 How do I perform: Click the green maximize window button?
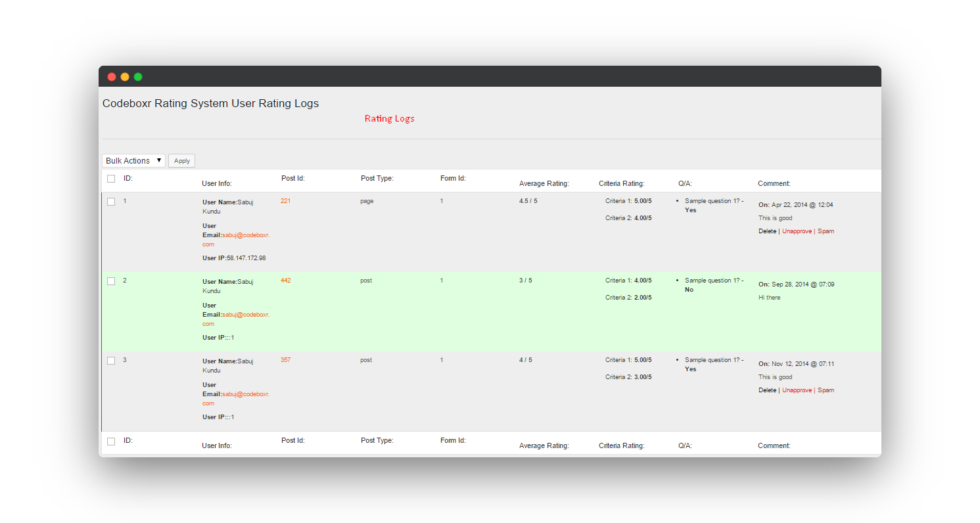pos(138,77)
